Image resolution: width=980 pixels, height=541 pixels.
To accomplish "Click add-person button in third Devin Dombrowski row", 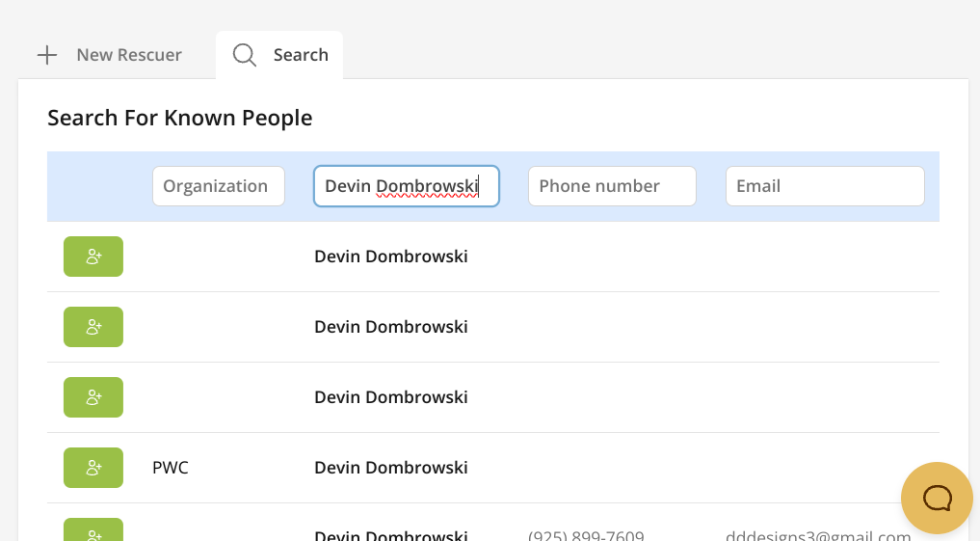I will coord(93,397).
